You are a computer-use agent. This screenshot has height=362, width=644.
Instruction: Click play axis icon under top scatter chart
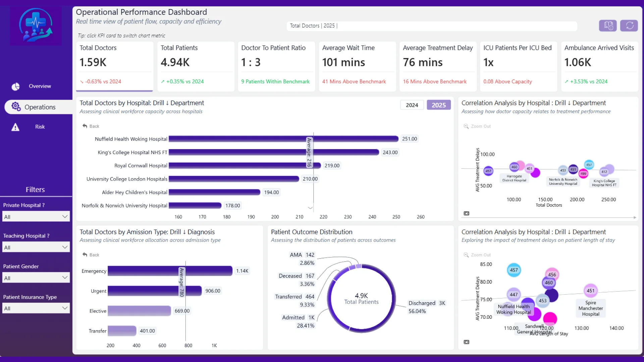click(467, 214)
